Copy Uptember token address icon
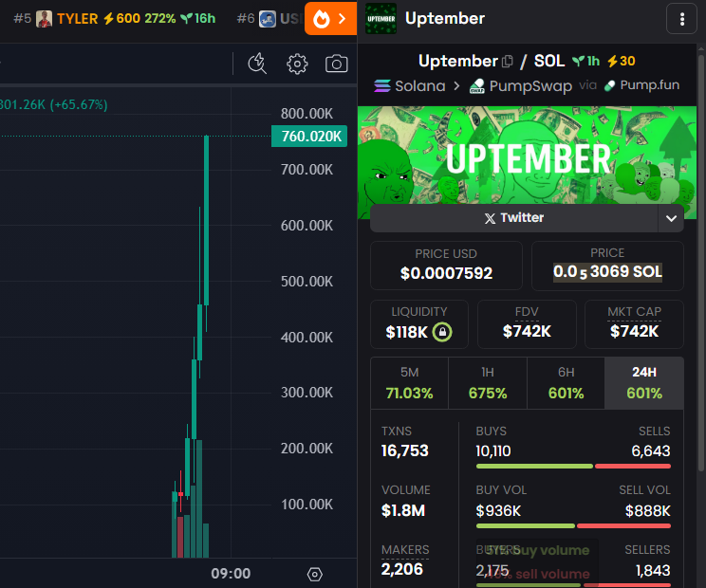This screenshot has width=706, height=588. pos(508,62)
